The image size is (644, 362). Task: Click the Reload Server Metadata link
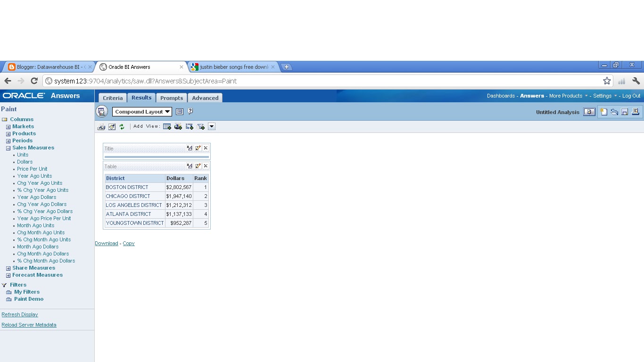(x=29, y=325)
